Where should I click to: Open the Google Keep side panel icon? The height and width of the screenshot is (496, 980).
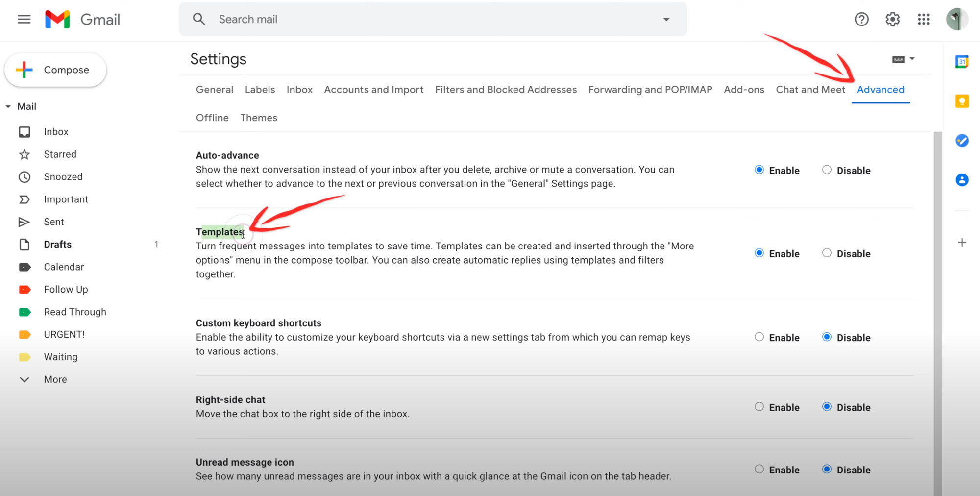pyautogui.click(x=962, y=101)
